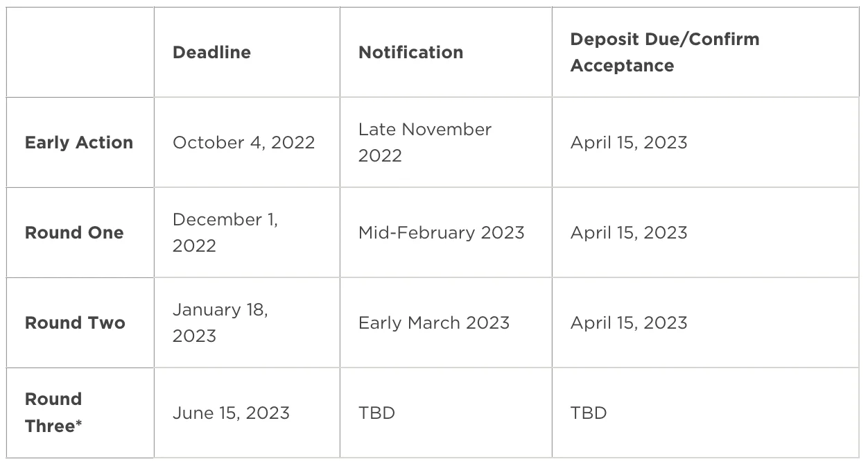Click Round Two's April 15, 2023 deposit date
Screen dimensions: 868x466
[629, 322]
